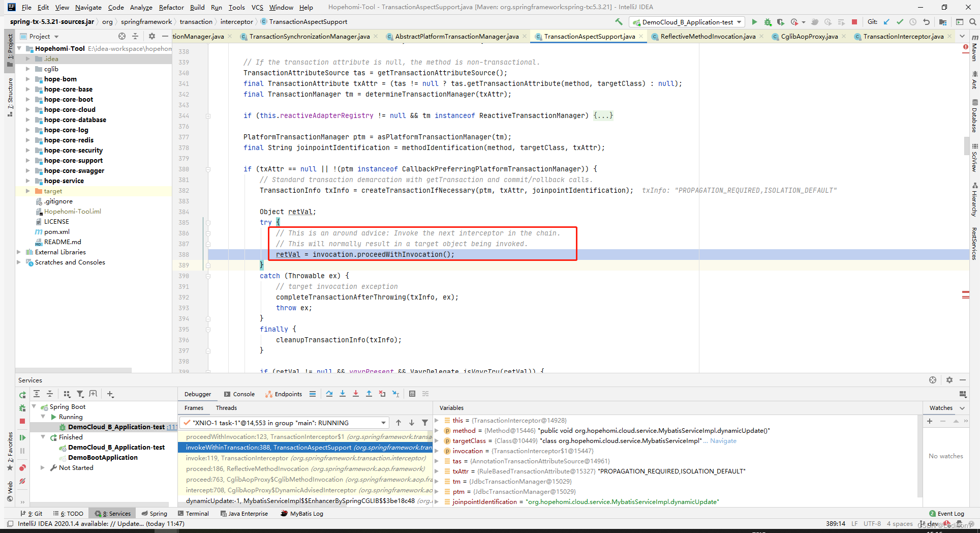Start debugging with the bug icon
The image size is (980, 533).
(x=768, y=22)
